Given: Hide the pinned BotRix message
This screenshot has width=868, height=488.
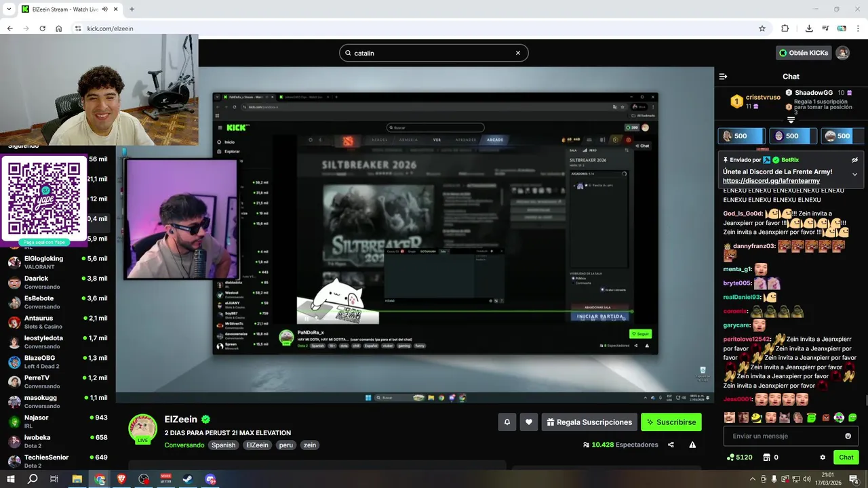Looking at the screenshot, I should pos(854,160).
